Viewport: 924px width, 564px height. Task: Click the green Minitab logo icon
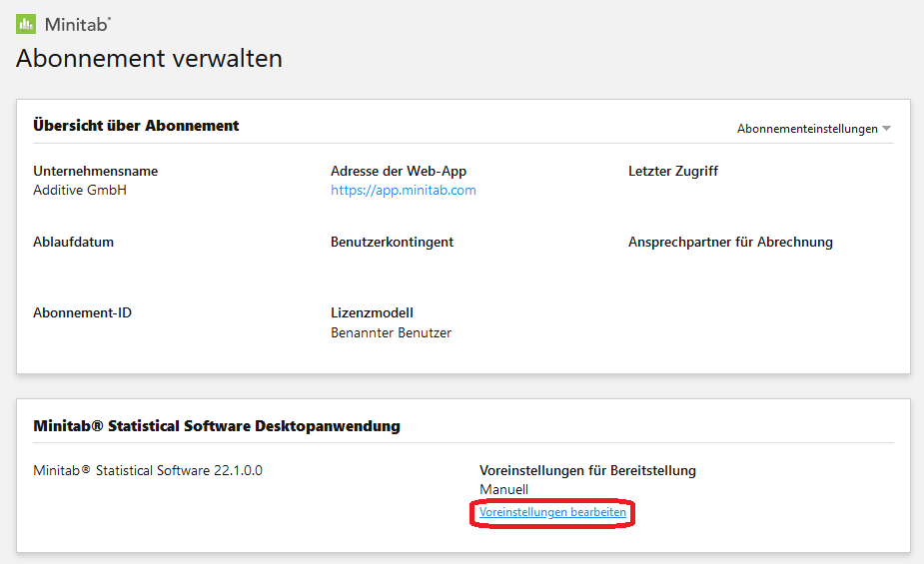[x=26, y=24]
